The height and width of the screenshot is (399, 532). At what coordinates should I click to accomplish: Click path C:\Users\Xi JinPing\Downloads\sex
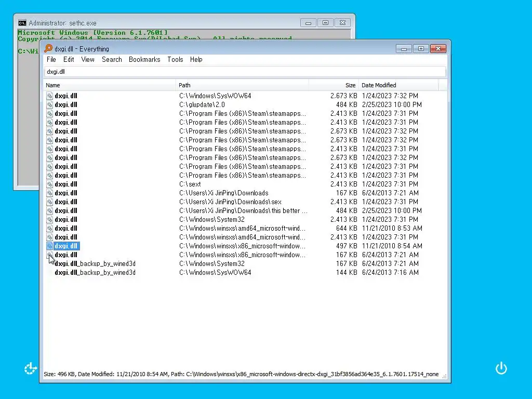(230, 202)
